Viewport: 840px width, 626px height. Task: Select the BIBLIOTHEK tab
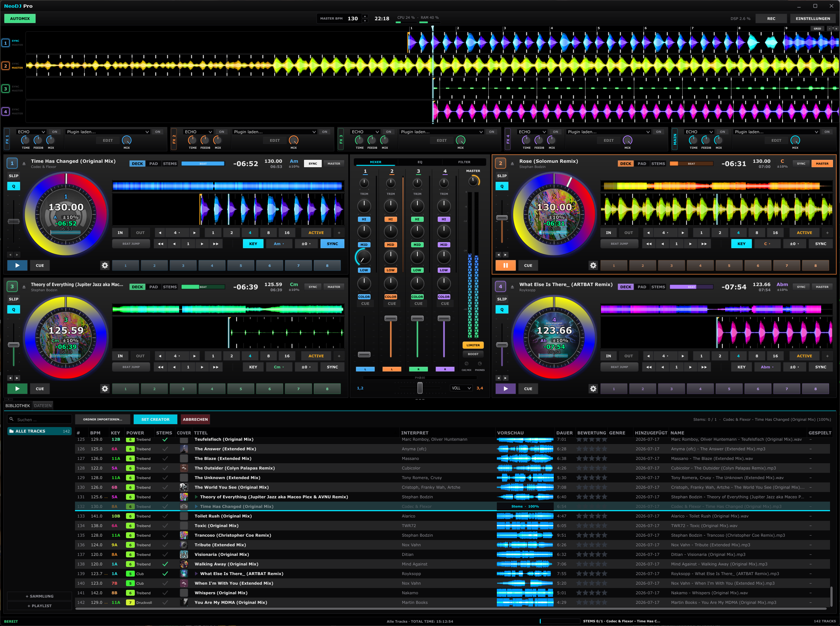pyautogui.click(x=17, y=405)
